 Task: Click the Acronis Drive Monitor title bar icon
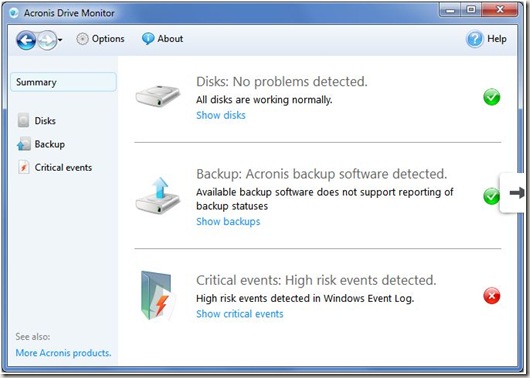click(14, 13)
